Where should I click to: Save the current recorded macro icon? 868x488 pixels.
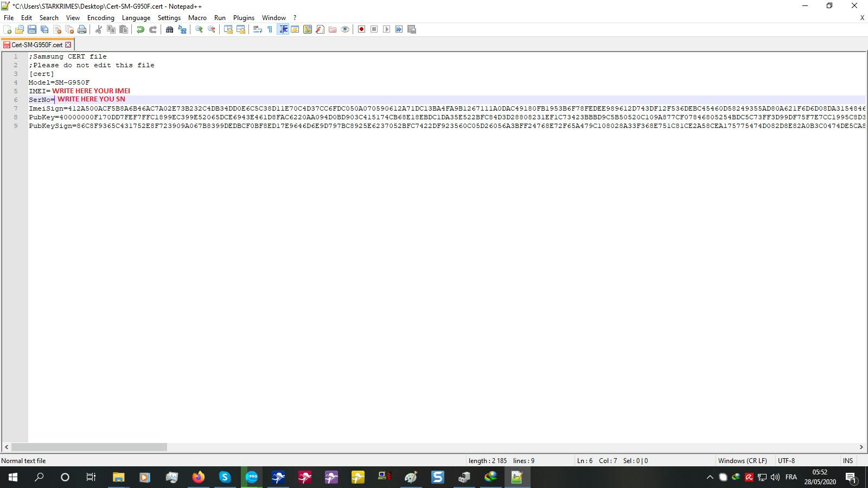(412, 29)
